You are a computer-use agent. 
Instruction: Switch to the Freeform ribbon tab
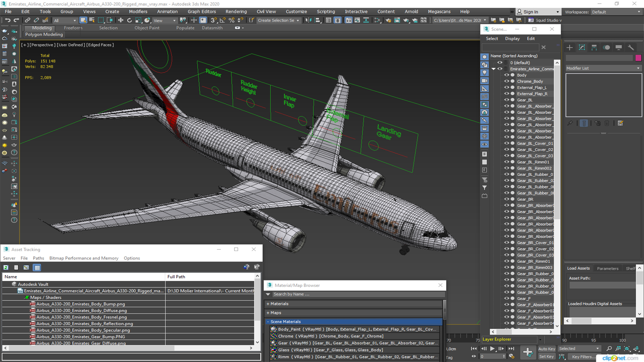[x=73, y=28]
